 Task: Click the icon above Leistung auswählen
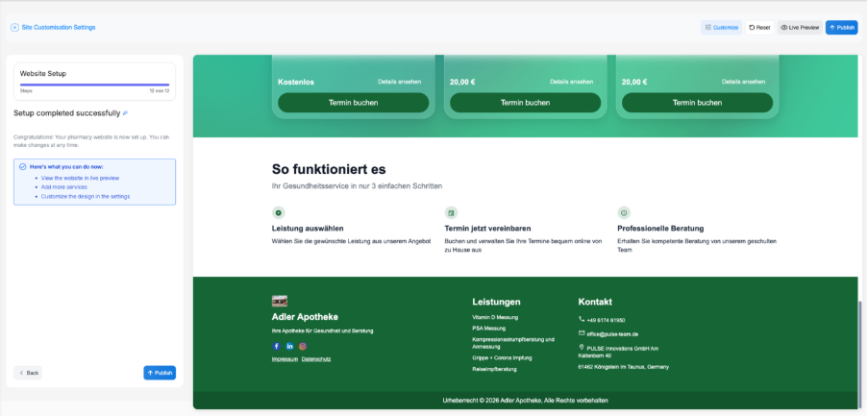click(279, 213)
